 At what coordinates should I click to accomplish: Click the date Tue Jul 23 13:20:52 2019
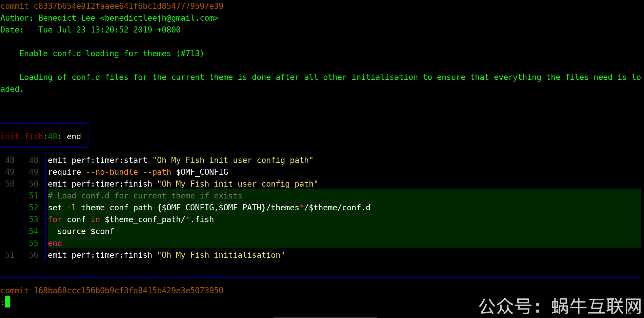click(95, 30)
